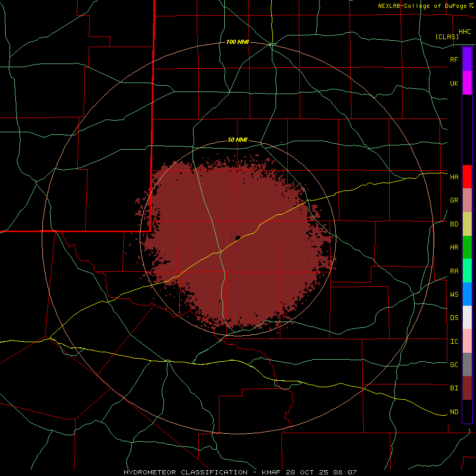Click the black radar site hole in echo

coord(238,237)
